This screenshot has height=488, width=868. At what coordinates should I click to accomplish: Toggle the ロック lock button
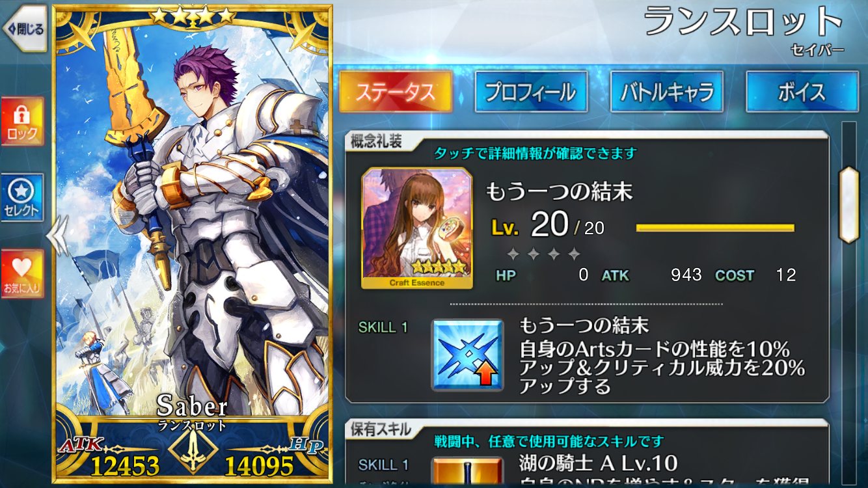22,122
